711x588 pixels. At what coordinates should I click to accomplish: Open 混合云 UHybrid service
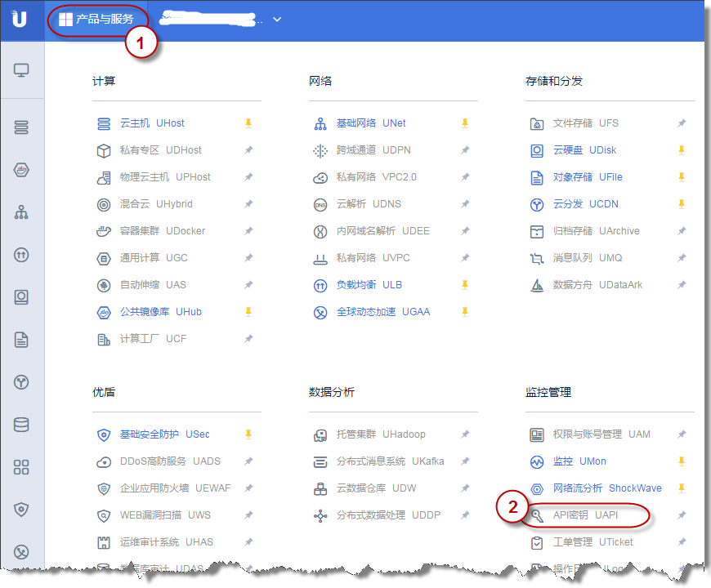click(156, 204)
